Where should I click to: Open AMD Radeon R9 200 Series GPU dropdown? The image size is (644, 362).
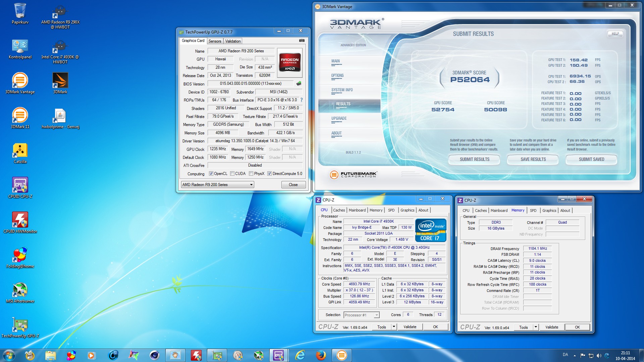pos(217,185)
